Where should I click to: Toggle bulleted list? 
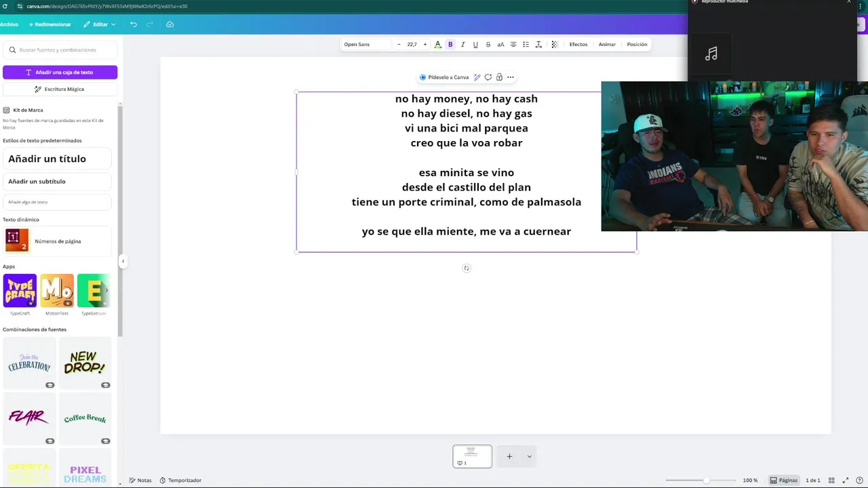point(526,45)
